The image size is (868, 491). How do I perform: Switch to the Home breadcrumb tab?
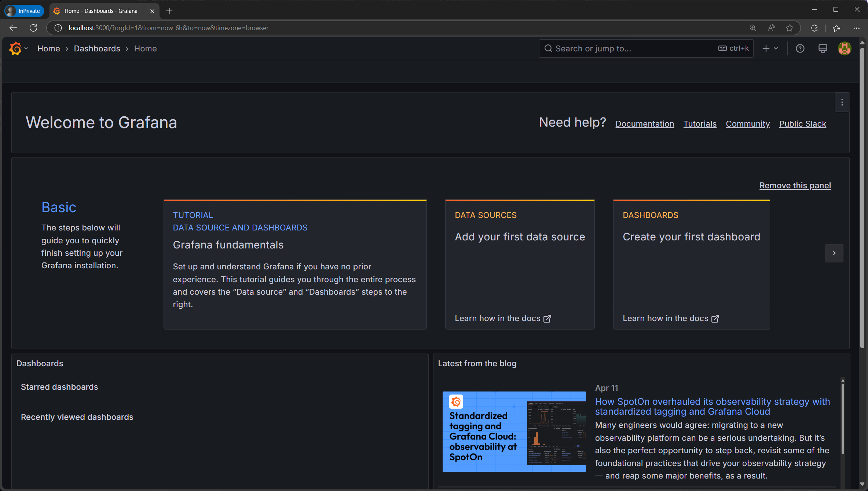point(48,48)
